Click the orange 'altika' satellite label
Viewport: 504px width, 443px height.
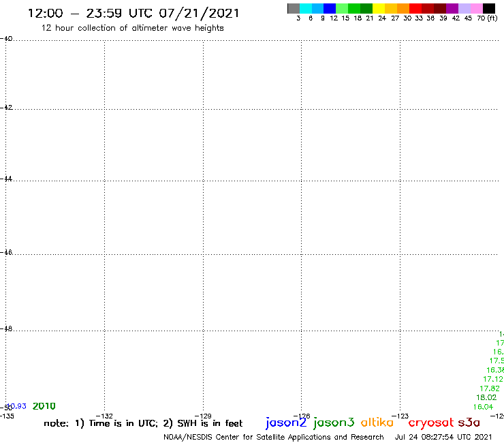click(x=377, y=422)
